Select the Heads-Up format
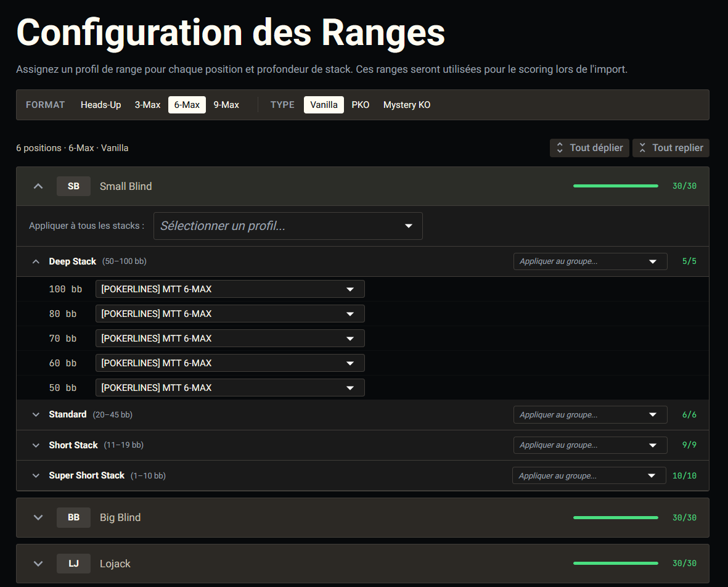Image resolution: width=728 pixels, height=587 pixels. 100,105
